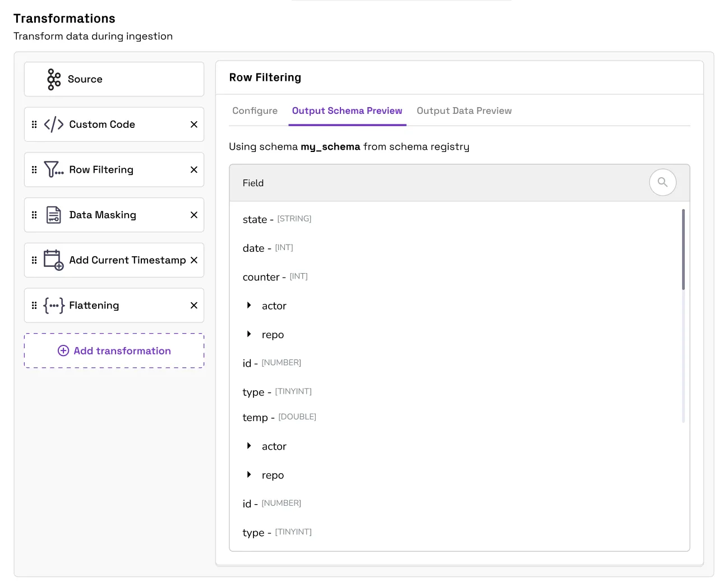Open the Row Filtering step
This screenshot has width=728, height=586.
point(114,169)
